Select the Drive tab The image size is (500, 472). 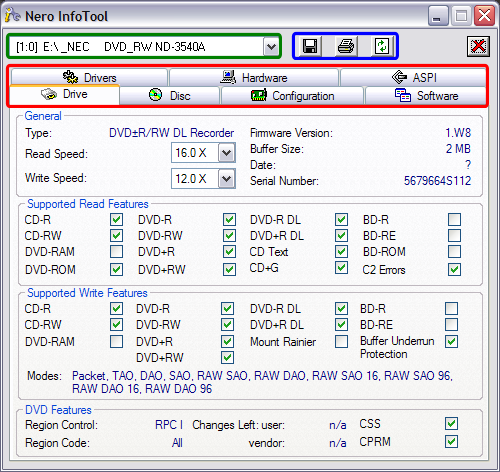pos(65,95)
